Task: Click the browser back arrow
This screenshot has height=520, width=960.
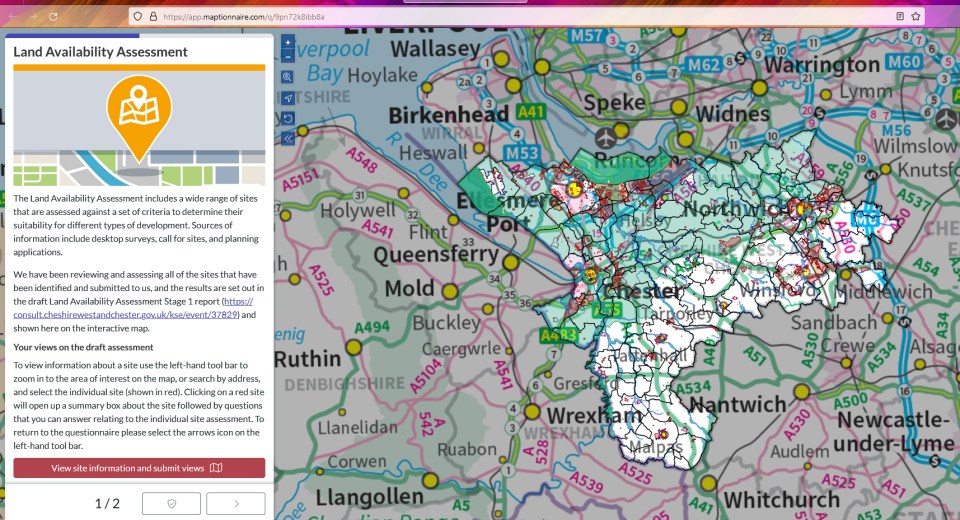Action: (12, 16)
